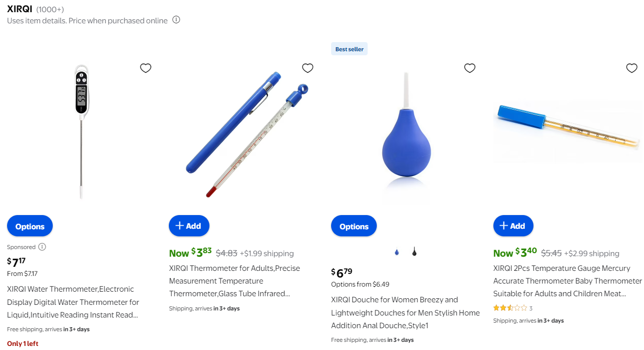
Task: Heart the 2Pcs Temperature Gauge Mercury thermometer
Action: coord(631,68)
